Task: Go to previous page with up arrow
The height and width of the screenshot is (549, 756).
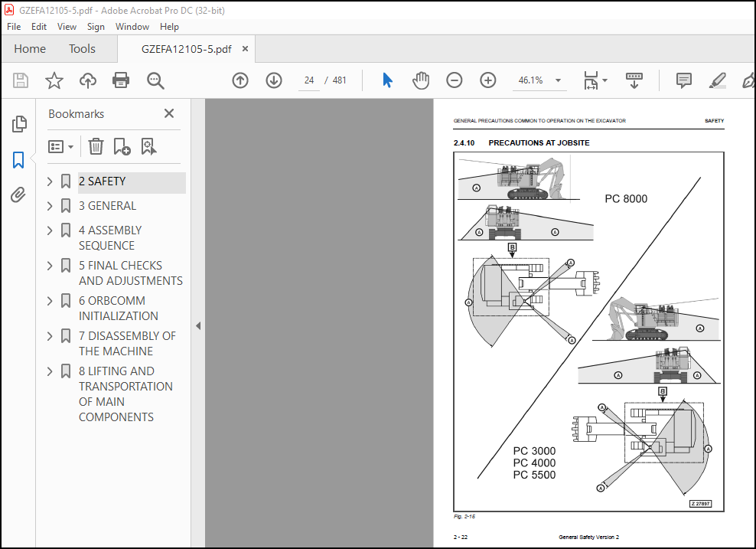Action: (240, 80)
